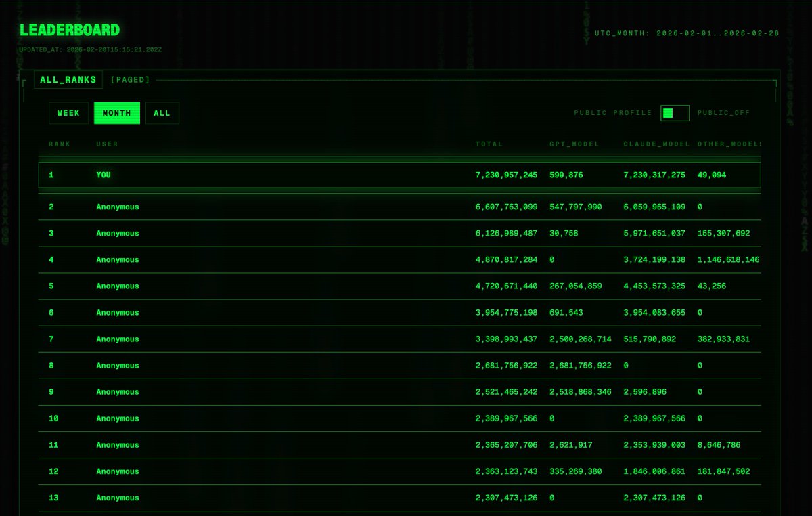Click total value 2,307,473,126 in rank 13
Screen dimensions: 812x516
click(507, 497)
